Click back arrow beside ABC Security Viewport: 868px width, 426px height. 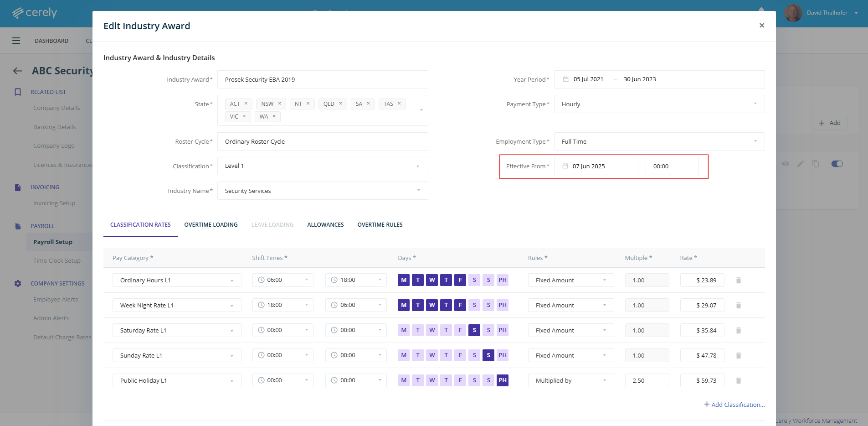18,71
